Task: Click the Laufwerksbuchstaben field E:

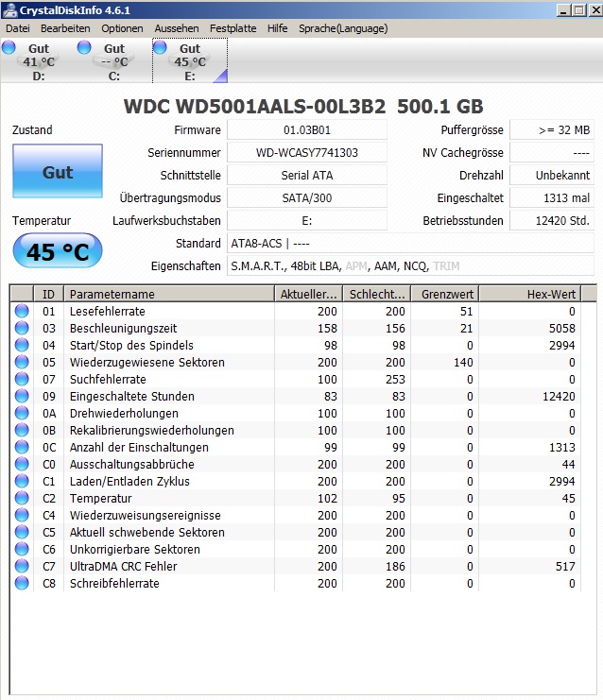Action: 307,220
